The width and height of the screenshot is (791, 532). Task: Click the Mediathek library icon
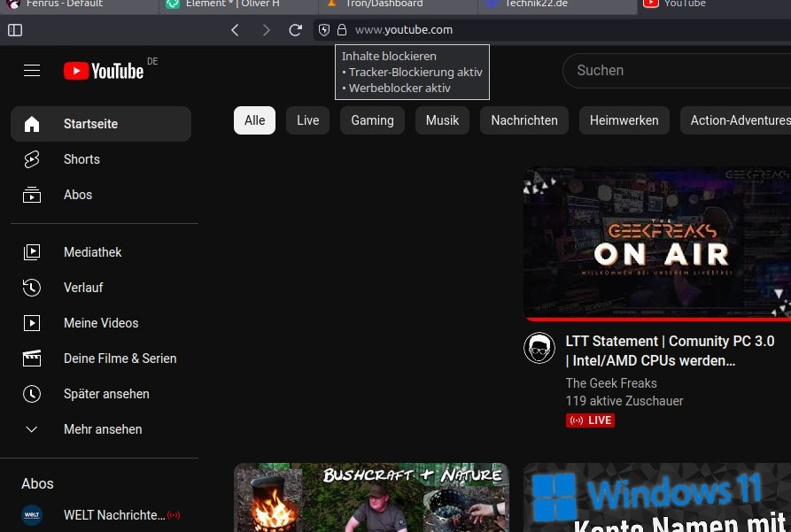(32, 252)
